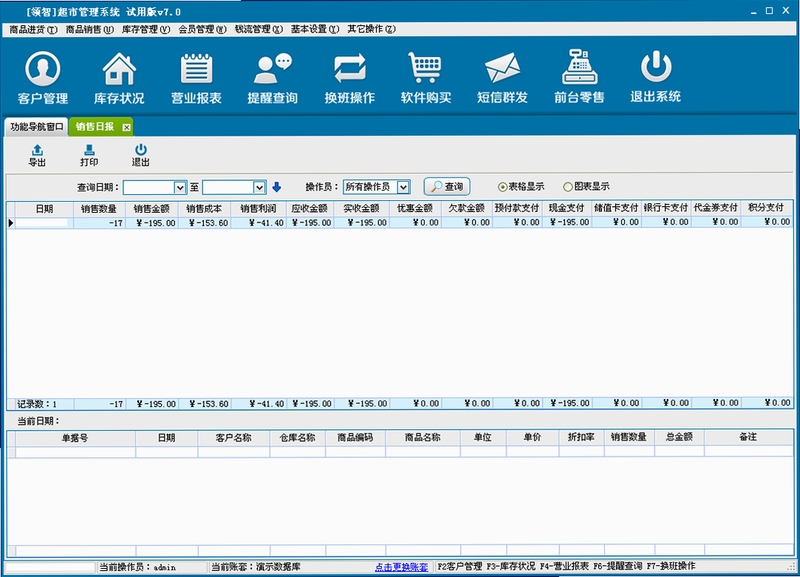The width and height of the screenshot is (800, 577).
Task: Click 销售利润 column header
Action: [258, 209]
